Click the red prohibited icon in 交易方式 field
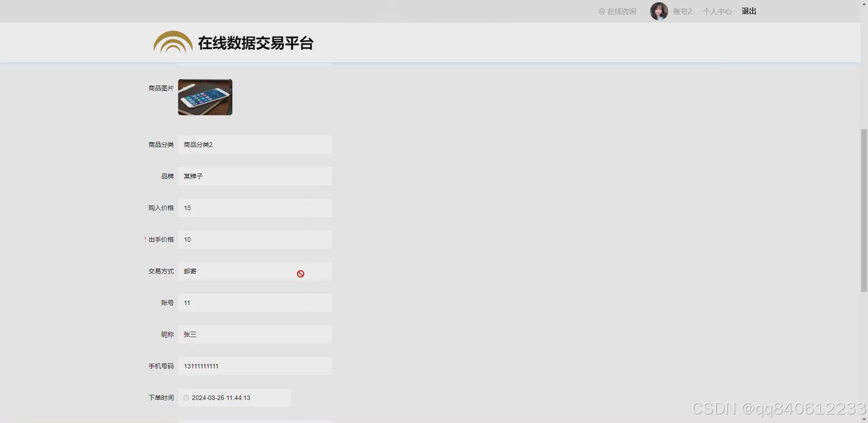Screen dimensions: 868x423 point(300,273)
